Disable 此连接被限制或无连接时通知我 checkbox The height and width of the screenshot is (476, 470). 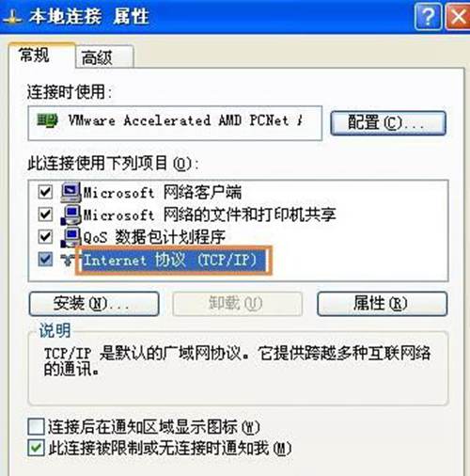pyautogui.click(x=36, y=448)
